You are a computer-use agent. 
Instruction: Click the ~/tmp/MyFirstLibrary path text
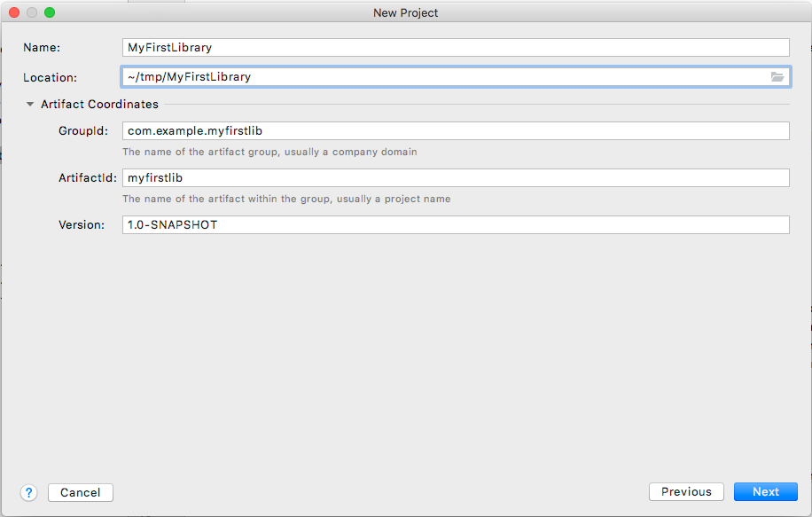[190, 76]
